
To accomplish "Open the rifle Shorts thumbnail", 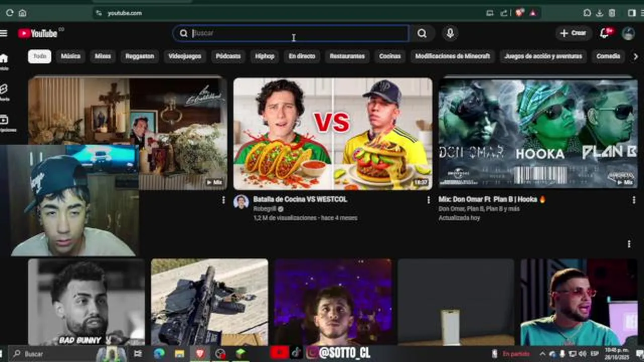I will 209,302.
